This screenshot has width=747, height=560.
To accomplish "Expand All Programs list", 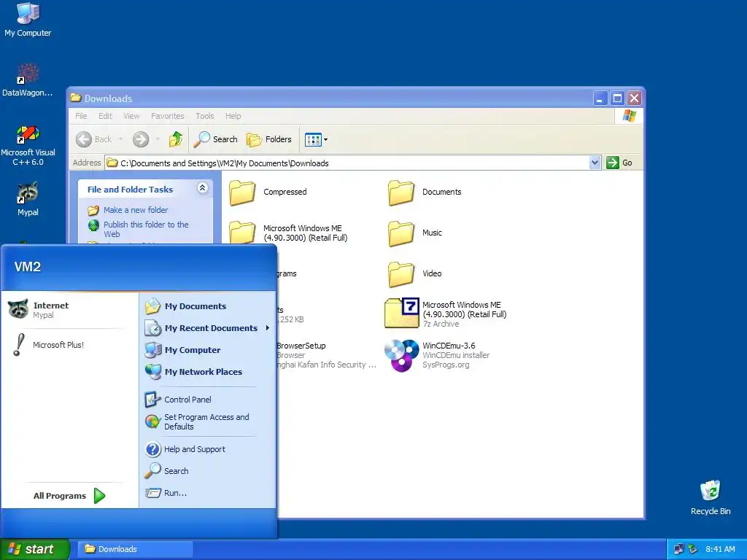I will pos(69,496).
